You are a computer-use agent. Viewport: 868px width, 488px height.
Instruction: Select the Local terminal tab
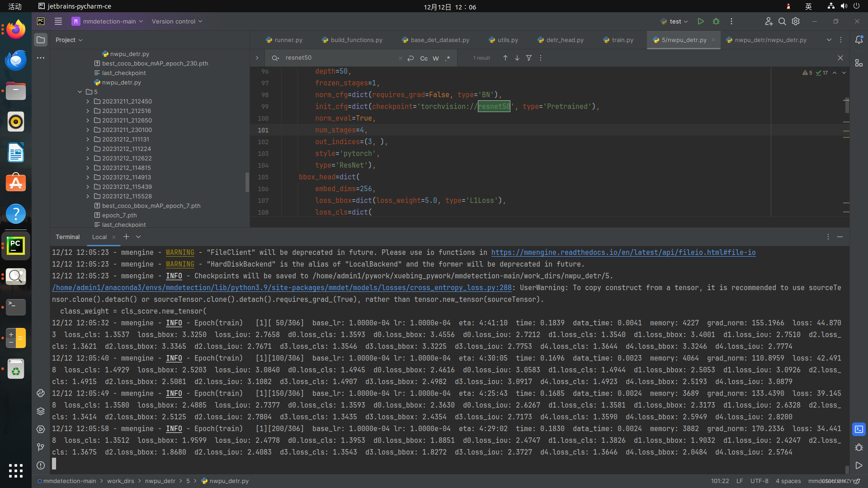click(x=99, y=237)
